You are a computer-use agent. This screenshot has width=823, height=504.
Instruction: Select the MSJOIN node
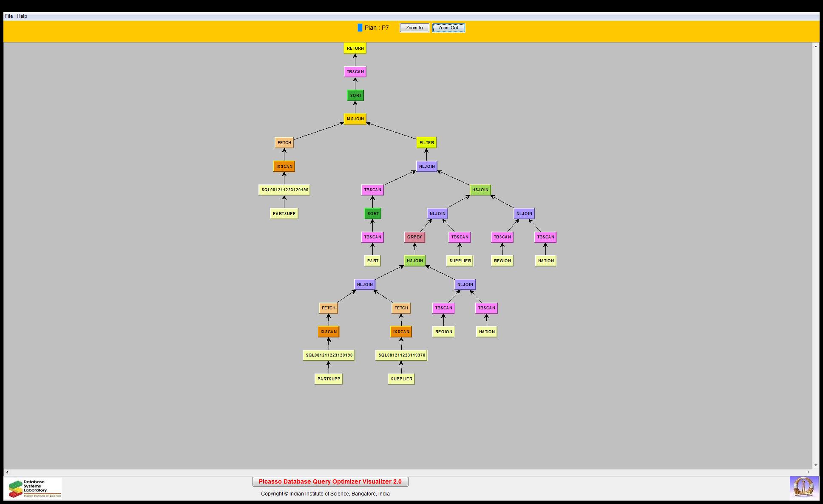pos(355,119)
